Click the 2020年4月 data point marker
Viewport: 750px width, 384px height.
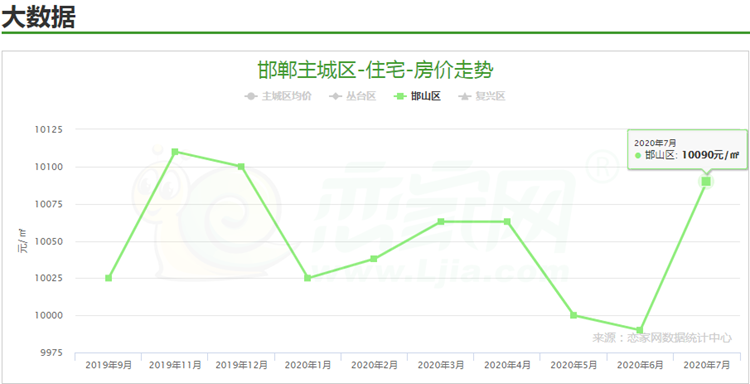[507, 221]
